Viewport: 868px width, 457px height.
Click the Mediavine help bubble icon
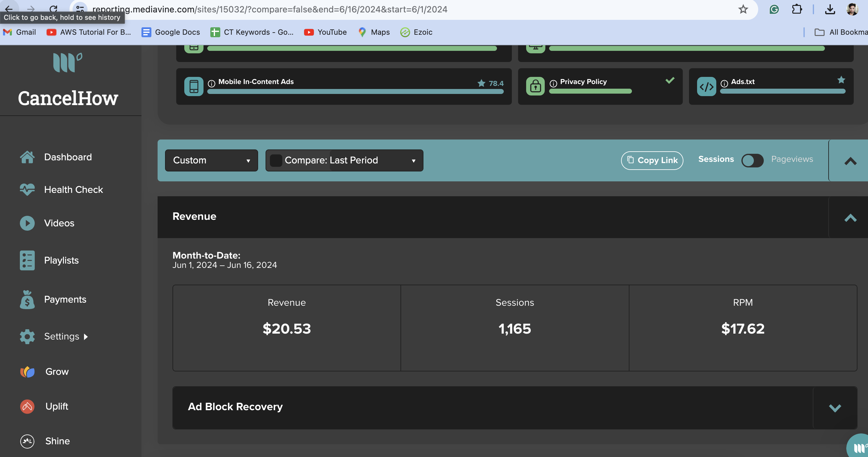859,446
